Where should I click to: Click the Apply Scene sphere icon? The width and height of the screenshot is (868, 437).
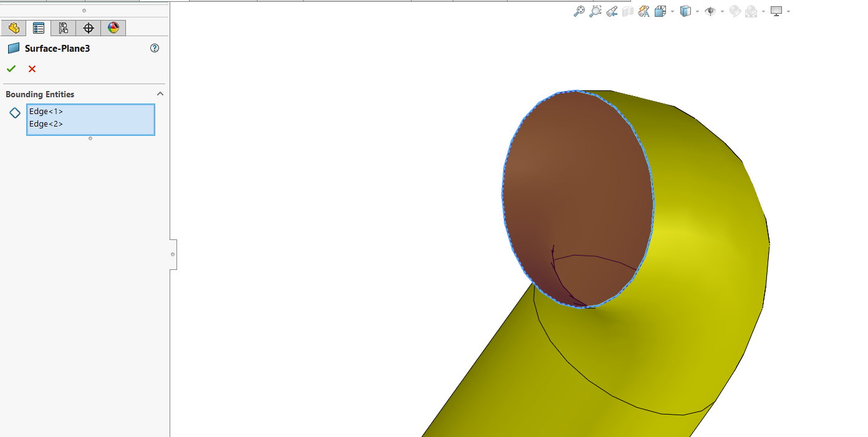click(751, 11)
